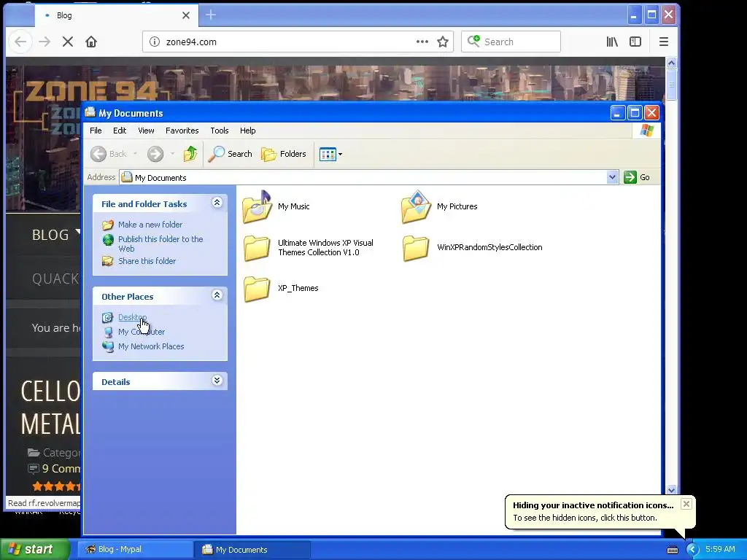Screen dimensions: 747x560
Task: Click the BLOG navigation item on webpage
Action: 50,236
